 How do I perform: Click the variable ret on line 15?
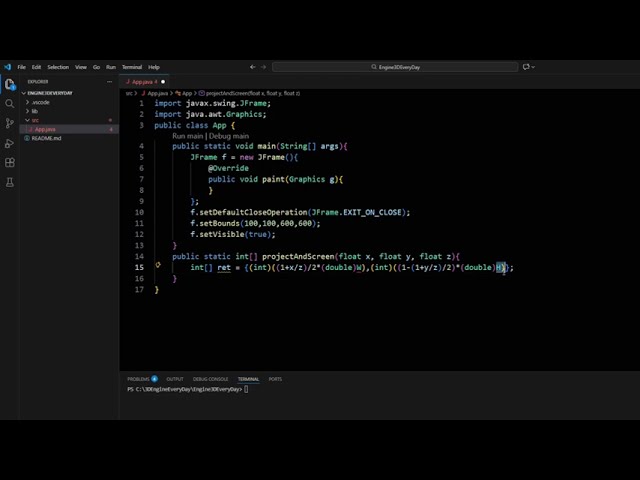[x=224, y=267]
